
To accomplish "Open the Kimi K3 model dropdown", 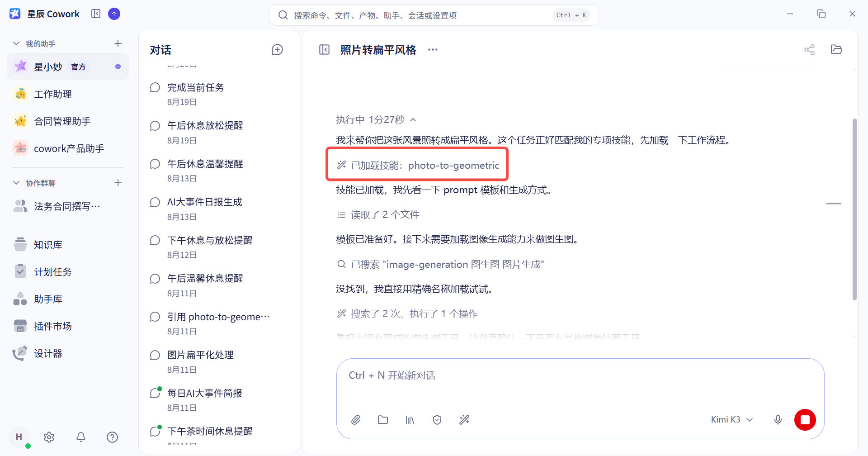I will tap(732, 420).
